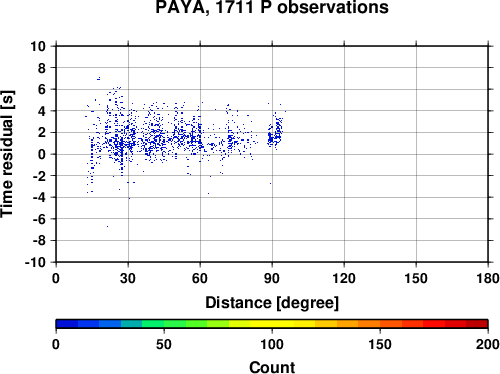Click the x-axis tick label '60'
Screen dimensions: 500x374
[x=200, y=278]
